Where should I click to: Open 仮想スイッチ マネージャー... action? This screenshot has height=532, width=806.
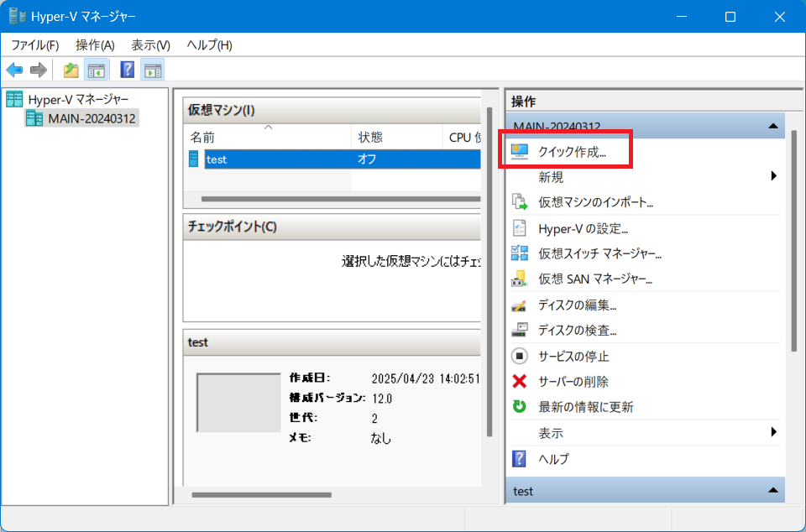click(599, 253)
